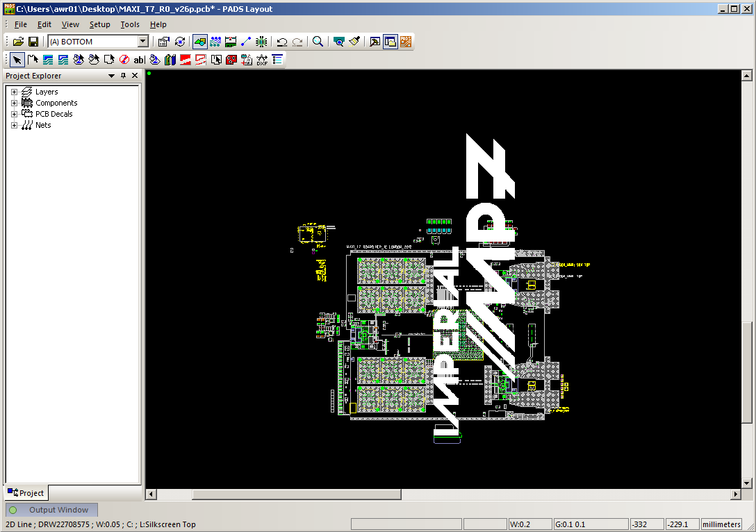Toggle the Project Explorer auto-hide pin
The width and height of the screenshot is (756, 532).
123,76
